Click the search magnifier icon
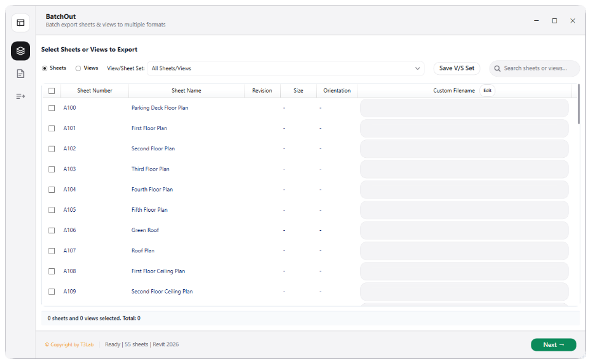 click(497, 69)
